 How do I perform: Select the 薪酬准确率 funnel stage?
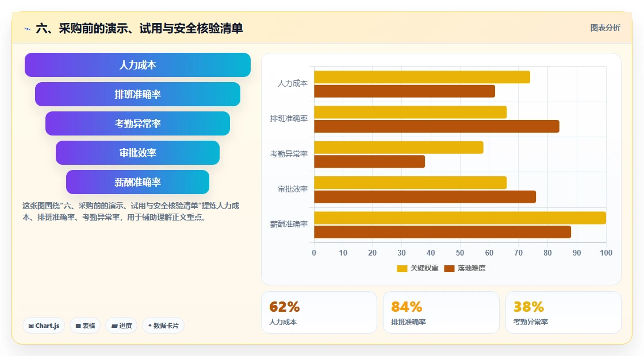137,182
